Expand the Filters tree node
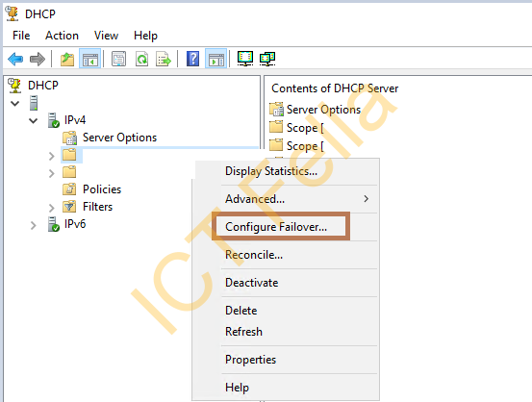532x402 pixels. pyautogui.click(x=52, y=208)
